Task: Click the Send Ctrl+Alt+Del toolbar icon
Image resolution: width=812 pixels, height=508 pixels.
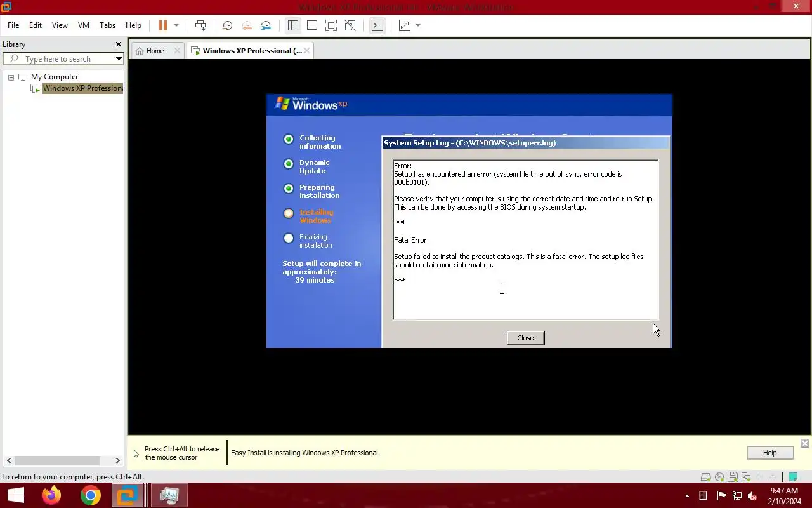Action: coord(200,25)
